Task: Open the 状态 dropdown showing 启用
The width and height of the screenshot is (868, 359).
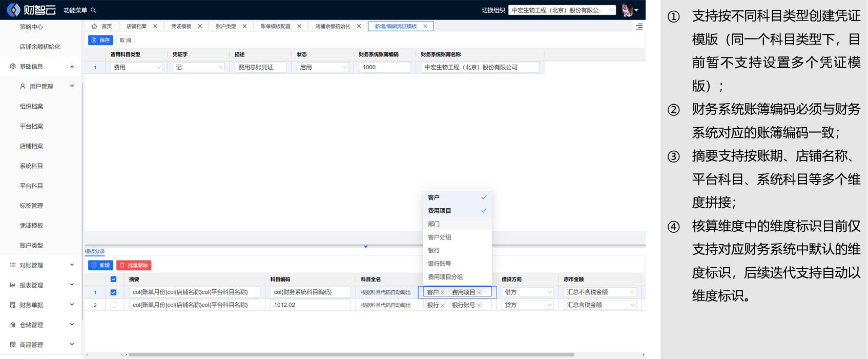Action: pyautogui.click(x=323, y=67)
